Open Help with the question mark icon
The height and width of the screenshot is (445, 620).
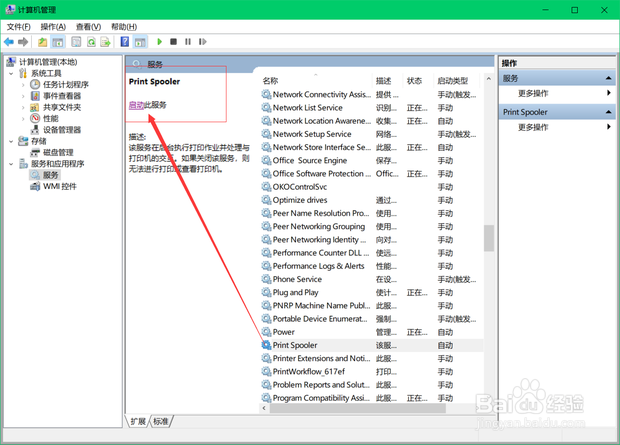pos(125,42)
